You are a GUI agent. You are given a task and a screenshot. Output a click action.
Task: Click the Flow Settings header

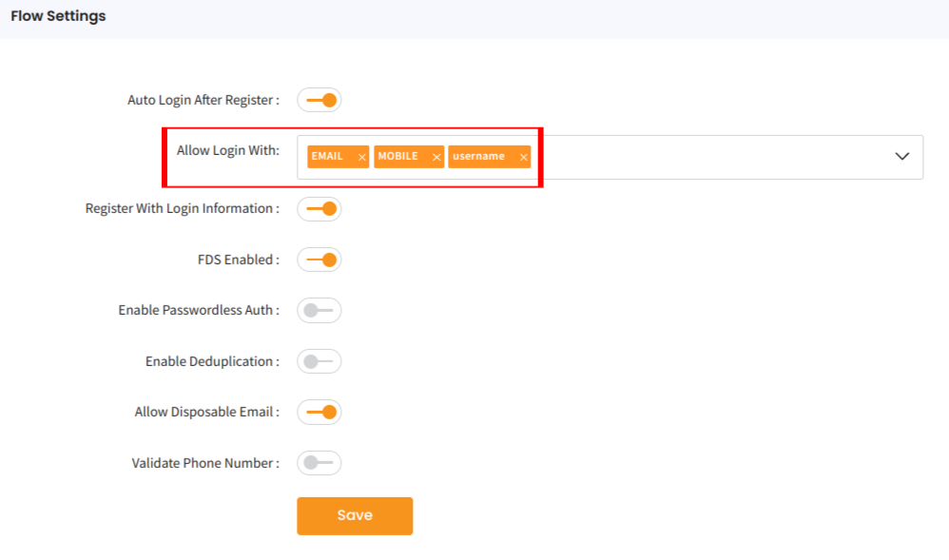pos(57,15)
